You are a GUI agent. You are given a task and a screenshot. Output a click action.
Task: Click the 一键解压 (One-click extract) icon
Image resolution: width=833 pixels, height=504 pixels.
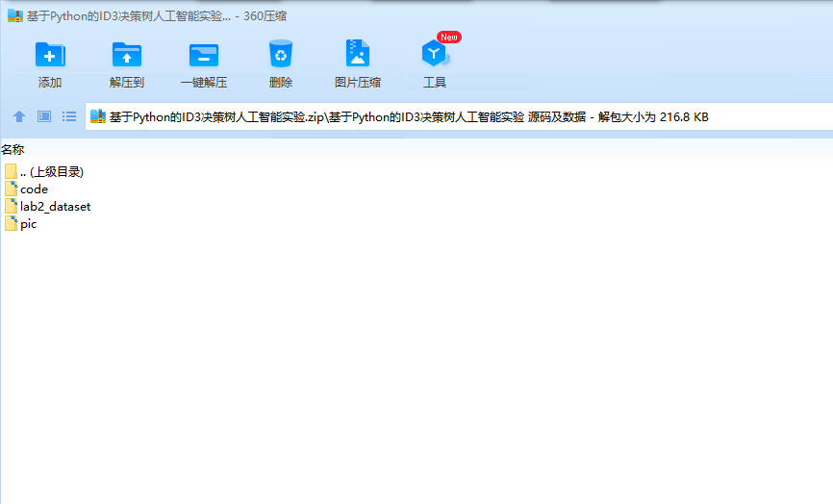click(204, 55)
